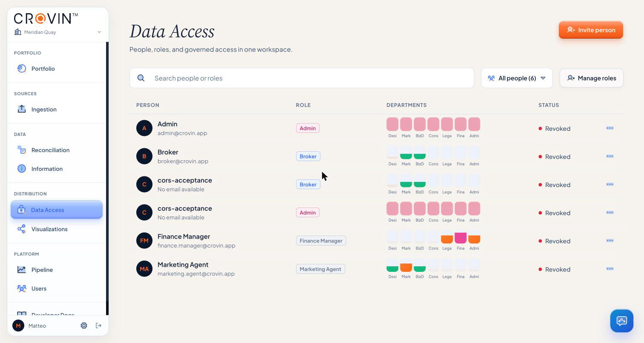Viewport: 644px width, 343px height.
Task: Open the All people (6) filter dropdown
Action: 517,78
